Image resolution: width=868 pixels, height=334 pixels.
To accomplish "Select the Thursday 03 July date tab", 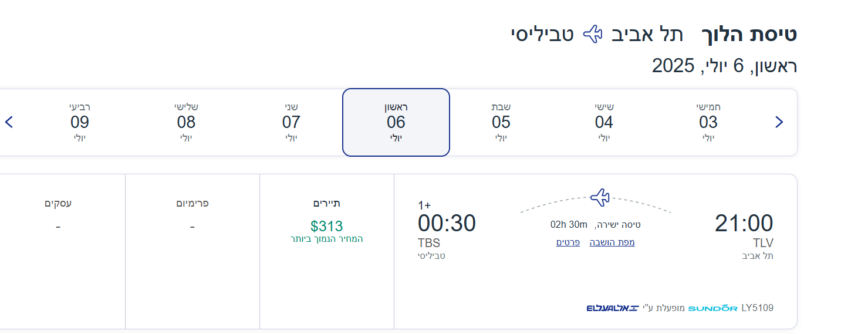I will coord(708,122).
